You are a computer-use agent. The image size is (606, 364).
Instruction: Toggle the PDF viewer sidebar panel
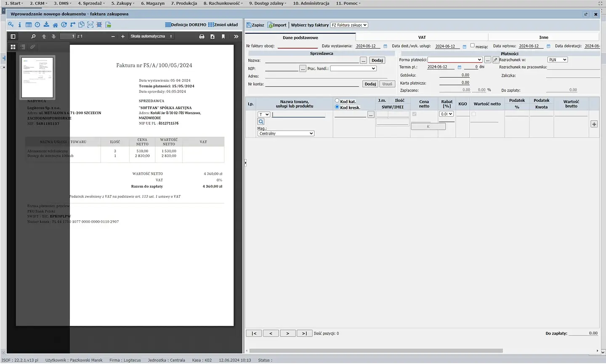point(13,37)
